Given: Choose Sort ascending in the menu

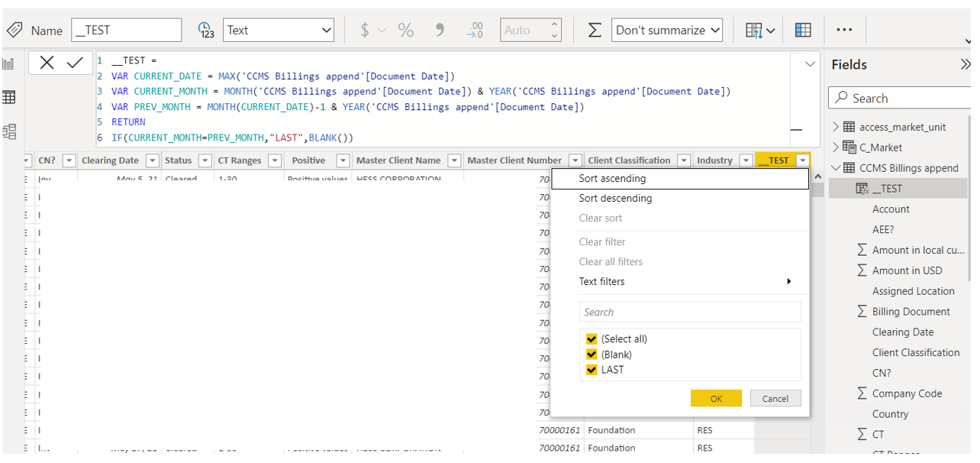Looking at the screenshot, I should [x=680, y=179].
